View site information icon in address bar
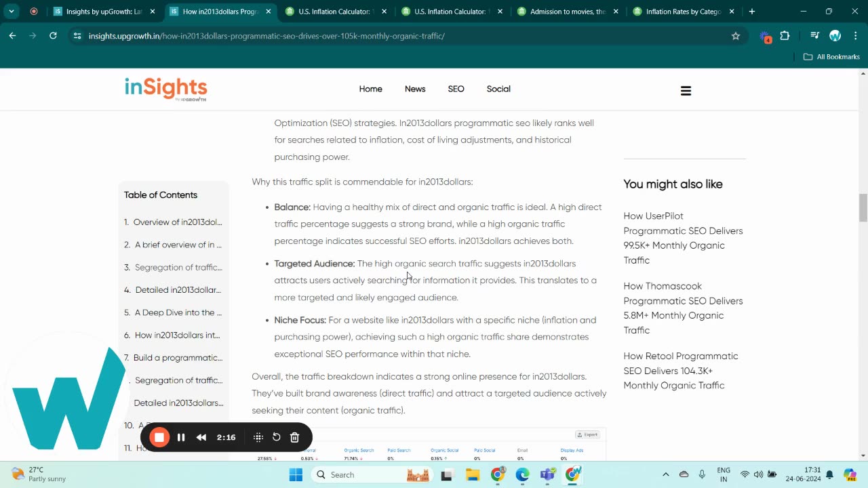Image resolution: width=868 pixels, height=488 pixels. pos(77,36)
